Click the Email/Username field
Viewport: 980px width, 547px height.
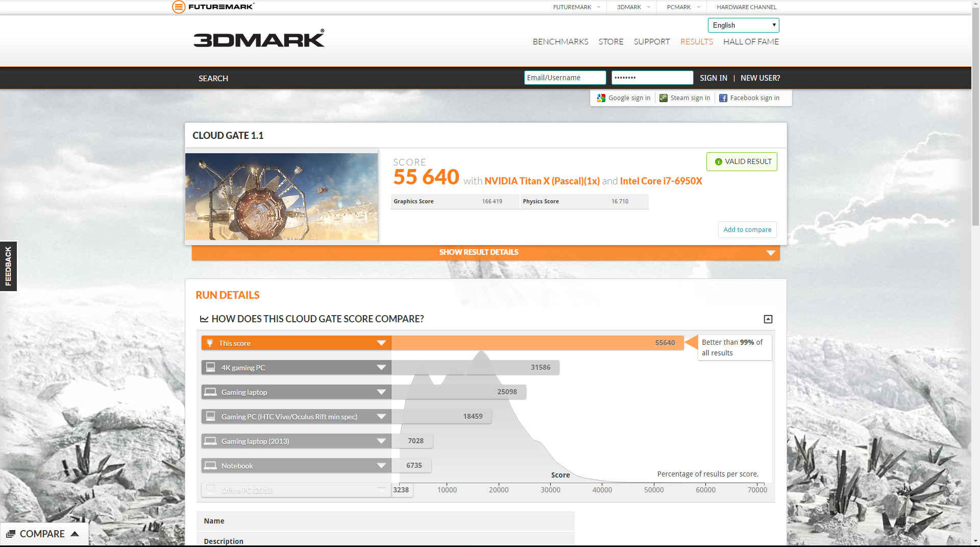click(x=565, y=78)
